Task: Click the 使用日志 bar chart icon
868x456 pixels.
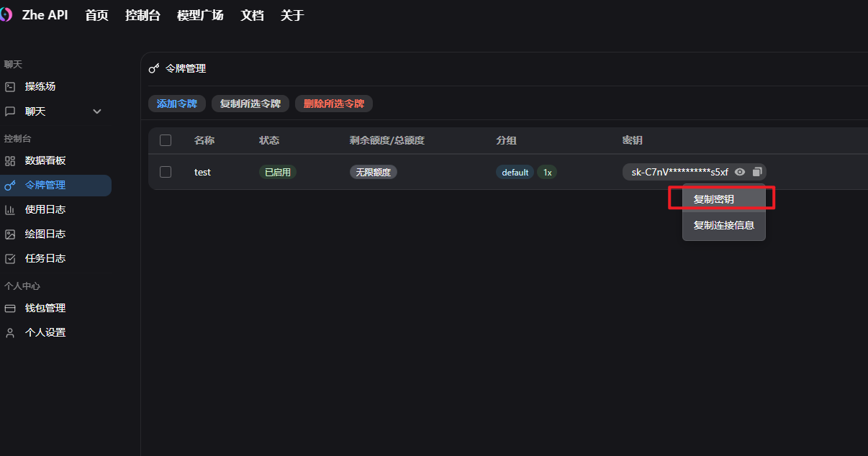Action: click(x=10, y=209)
